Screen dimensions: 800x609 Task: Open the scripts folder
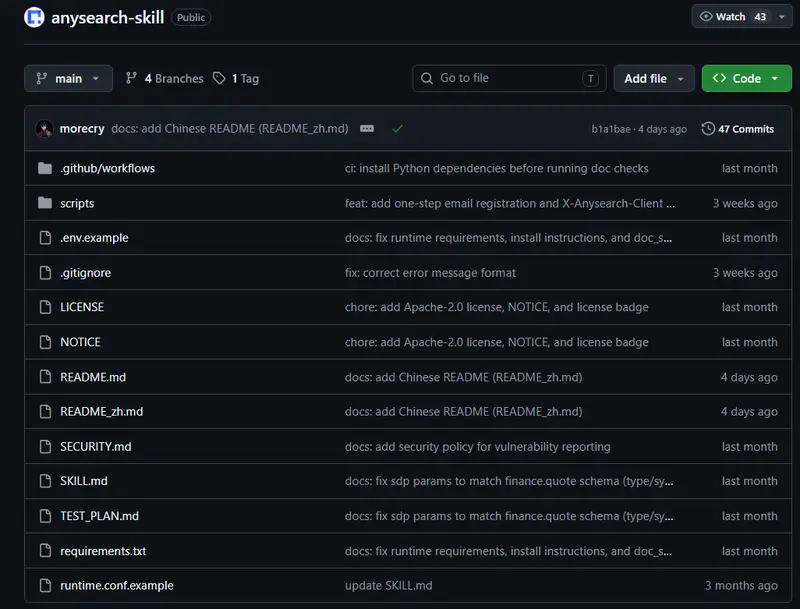tap(77, 203)
